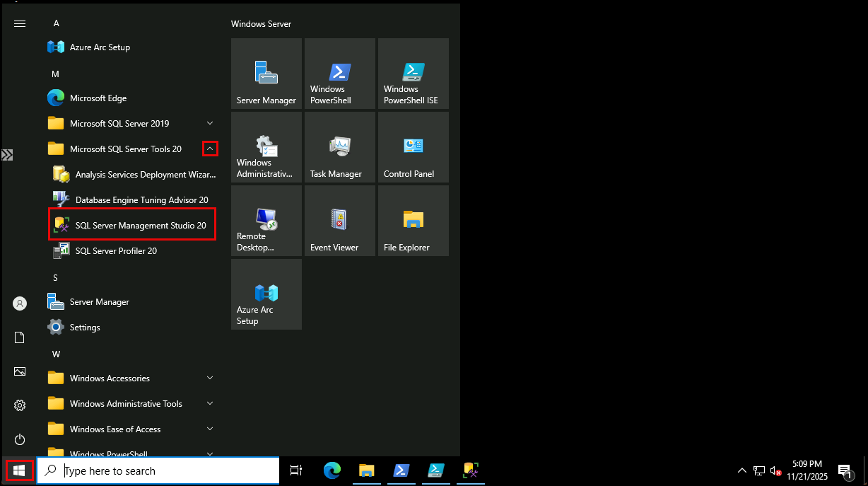Open File Explorer from its tile
This screenshot has height=486, width=868.
click(413, 220)
